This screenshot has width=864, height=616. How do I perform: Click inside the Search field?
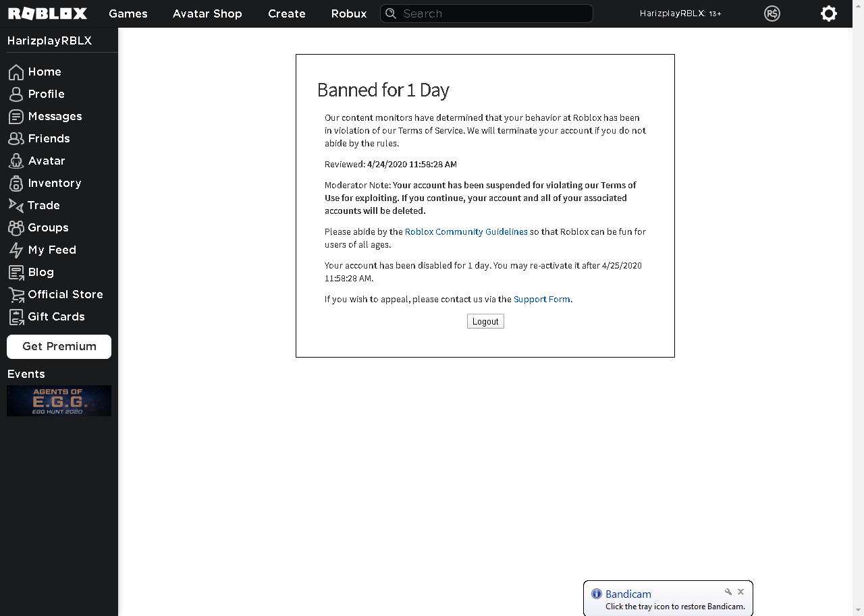(x=487, y=13)
